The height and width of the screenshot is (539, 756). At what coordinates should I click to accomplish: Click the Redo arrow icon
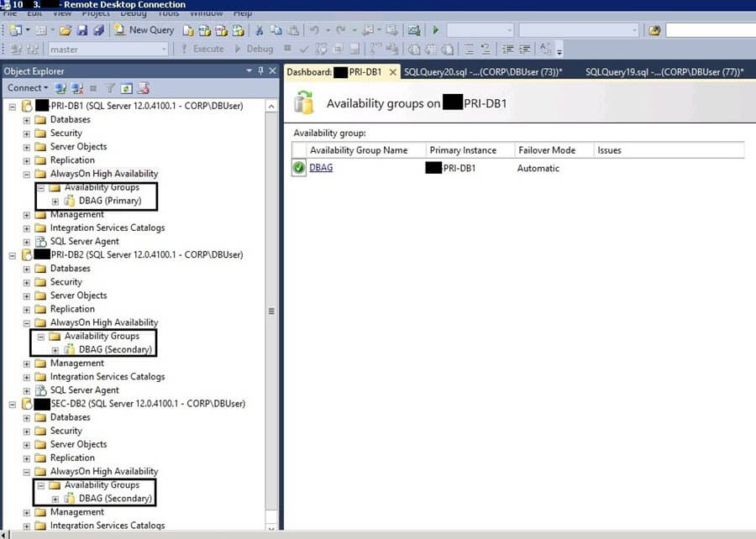tap(341, 30)
